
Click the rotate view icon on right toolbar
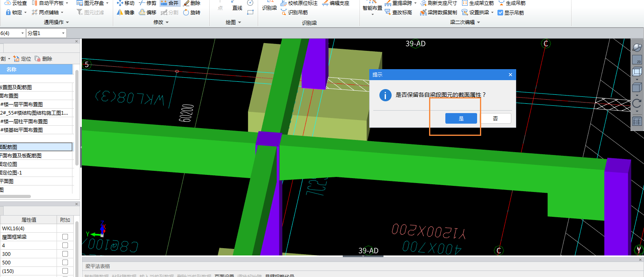(637, 103)
